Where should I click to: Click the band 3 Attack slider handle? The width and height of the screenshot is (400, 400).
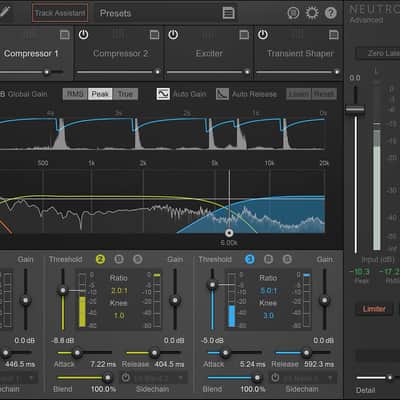point(225,353)
